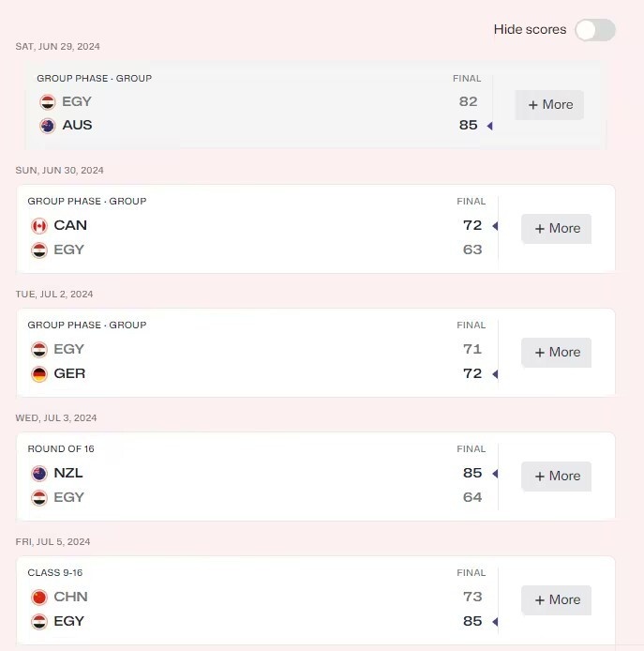Click winner arrow next to CAN score 72
Viewport: 644px width, 651px height.
[495, 226]
